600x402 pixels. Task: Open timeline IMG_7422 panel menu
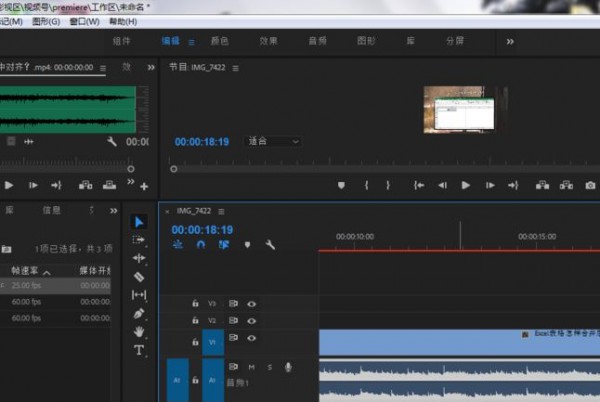(221, 212)
